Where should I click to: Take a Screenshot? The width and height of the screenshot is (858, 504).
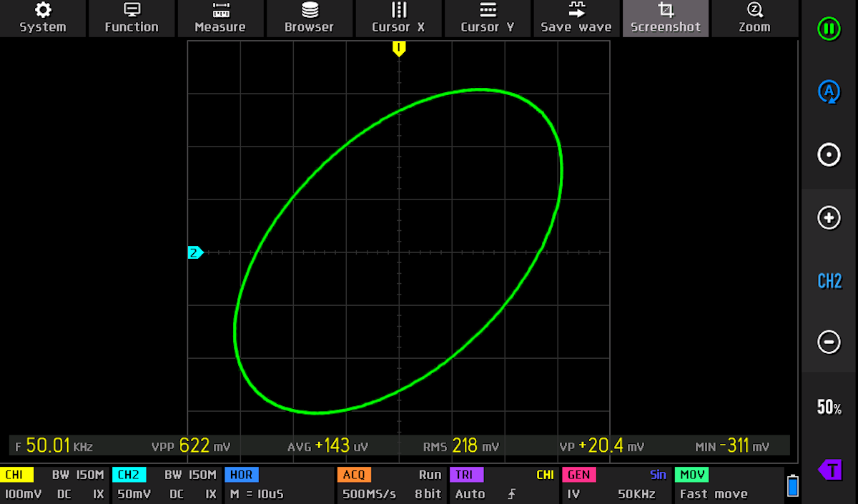[666, 19]
